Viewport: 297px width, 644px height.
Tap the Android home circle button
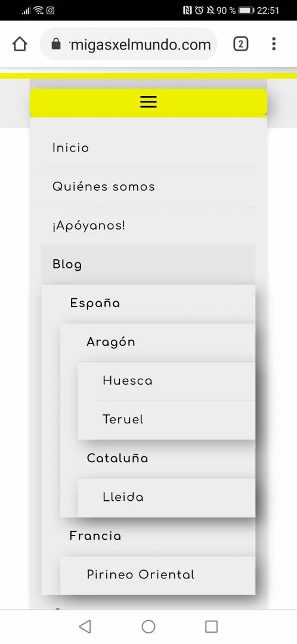click(148, 626)
